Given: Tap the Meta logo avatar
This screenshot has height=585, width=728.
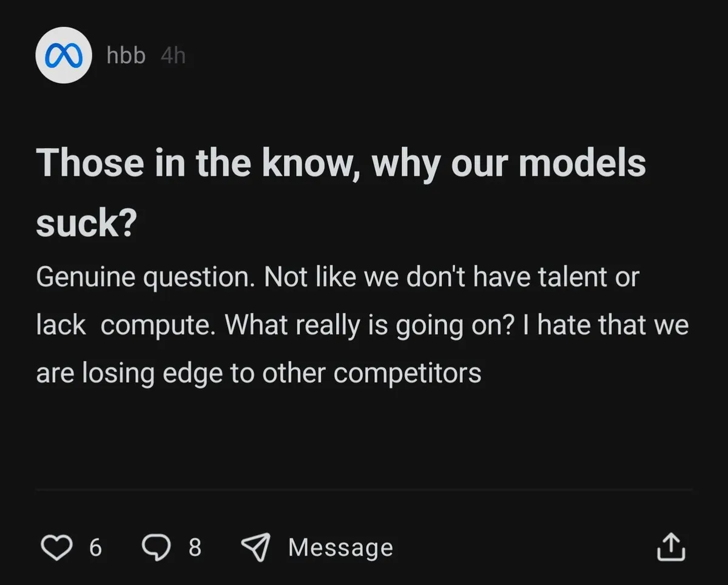Looking at the screenshot, I should pyautogui.click(x=64, y=55).
